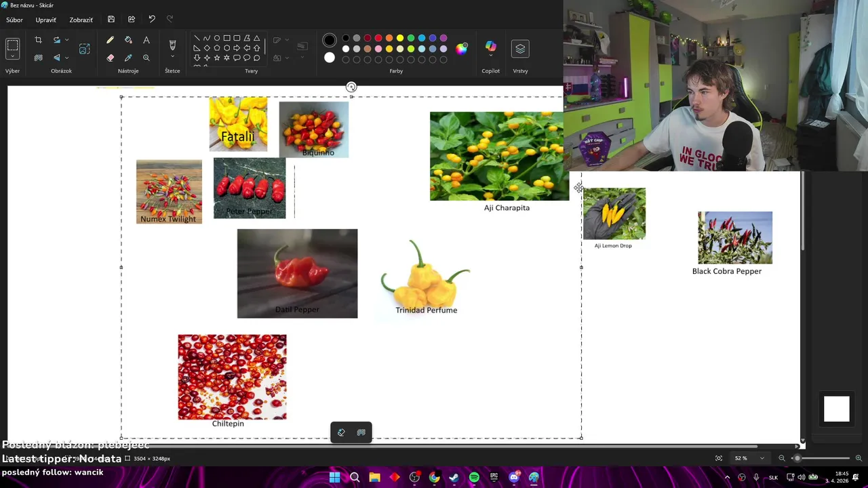Choose the purple color swatch
This screenshot has width=868, height=488.
pos(443,38)
